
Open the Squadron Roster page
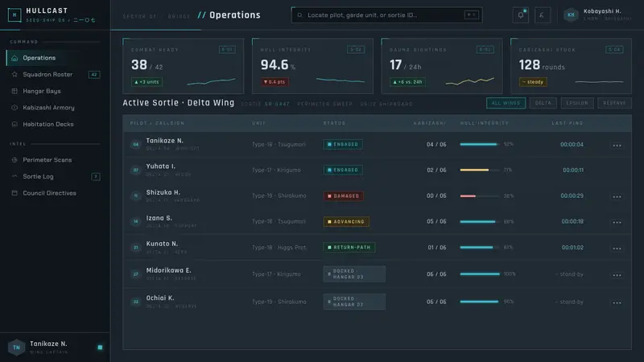click(55, 74)
